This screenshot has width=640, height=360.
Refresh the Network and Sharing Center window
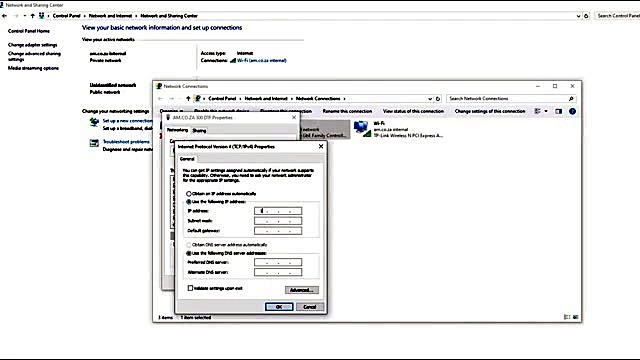586,16
